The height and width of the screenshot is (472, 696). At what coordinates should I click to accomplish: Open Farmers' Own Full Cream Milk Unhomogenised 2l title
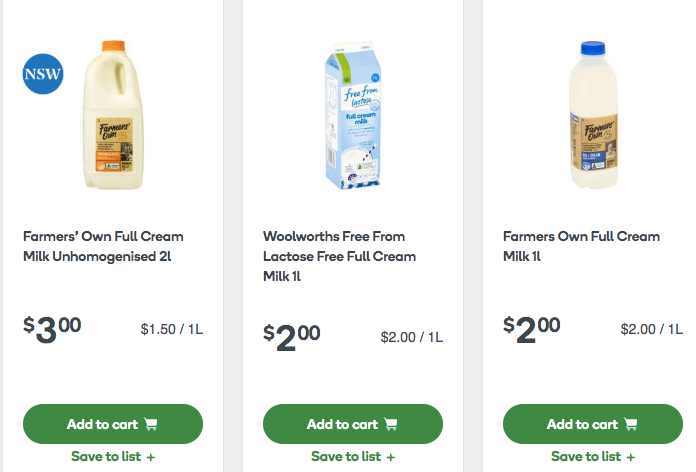coord(103,247)
